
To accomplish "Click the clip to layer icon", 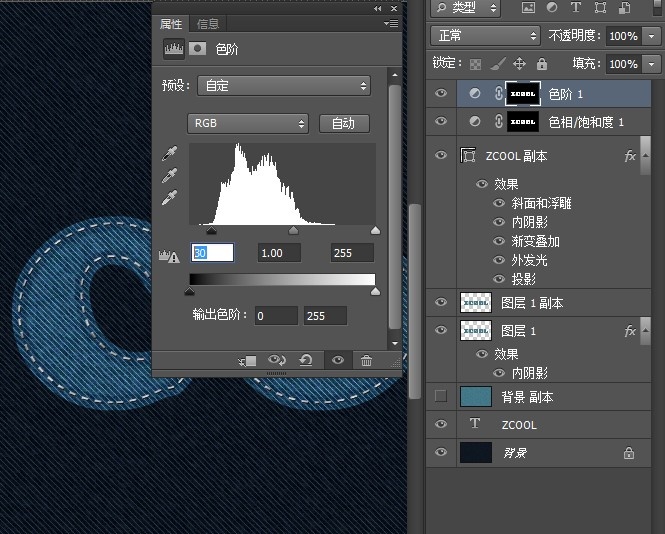I will point(249,360).
